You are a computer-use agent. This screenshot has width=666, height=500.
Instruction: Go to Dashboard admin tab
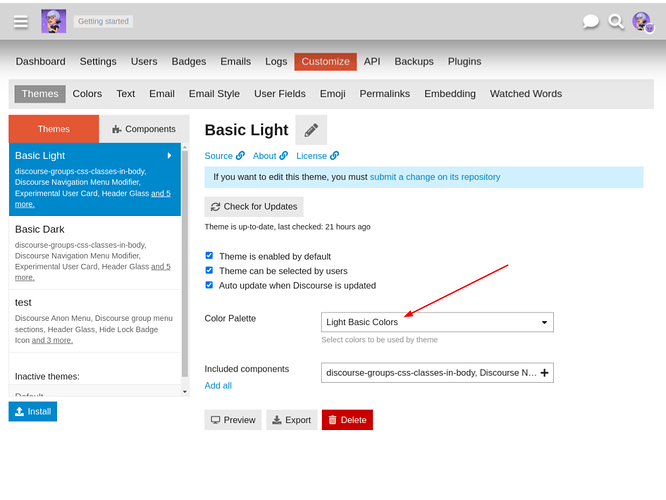tap(41, 62)
